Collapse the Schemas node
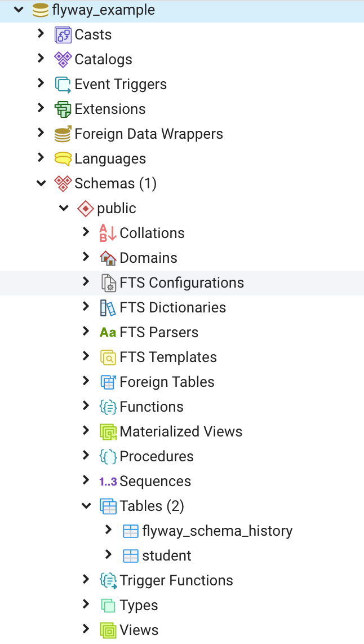Screen dimensions: 364x644 coord(41,183)
